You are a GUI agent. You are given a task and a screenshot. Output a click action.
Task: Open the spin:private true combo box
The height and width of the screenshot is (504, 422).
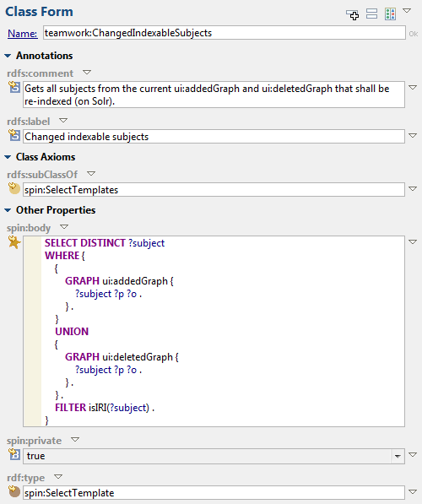pos(398,456)
